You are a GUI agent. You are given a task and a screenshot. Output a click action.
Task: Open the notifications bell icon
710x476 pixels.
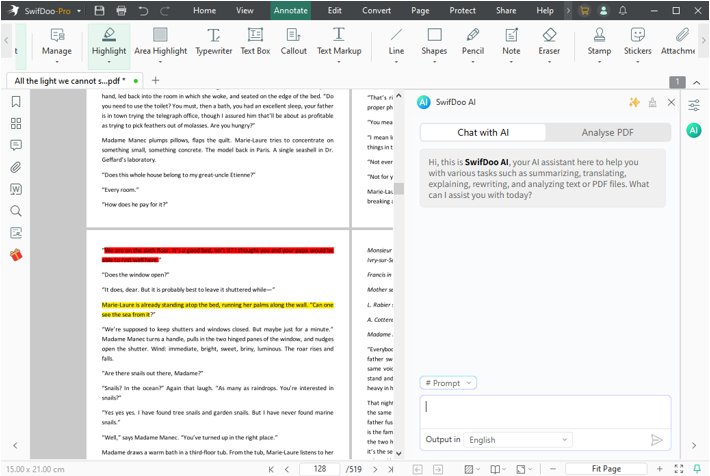623,10
